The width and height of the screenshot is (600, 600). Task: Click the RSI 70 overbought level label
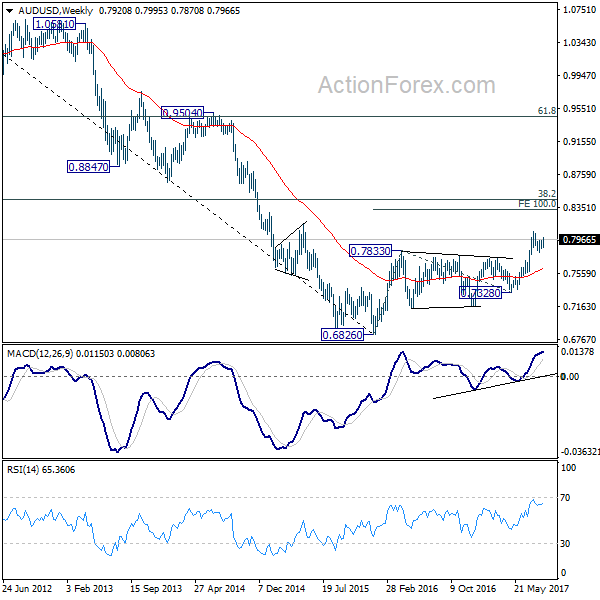coord(565,497)
